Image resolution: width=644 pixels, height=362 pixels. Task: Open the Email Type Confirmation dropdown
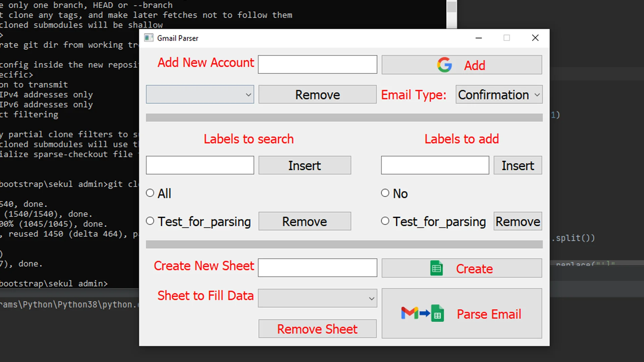(499, 95)
